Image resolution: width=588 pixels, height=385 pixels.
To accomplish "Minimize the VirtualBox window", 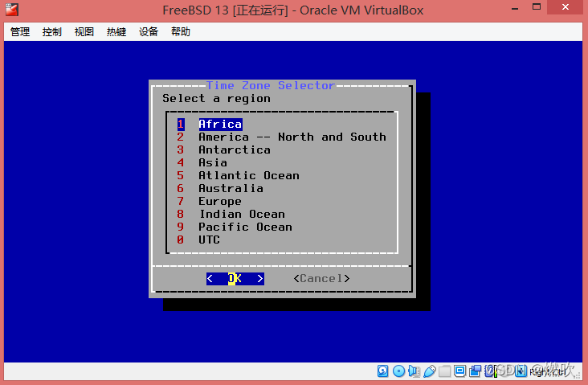I will click(x=515, y=8).
